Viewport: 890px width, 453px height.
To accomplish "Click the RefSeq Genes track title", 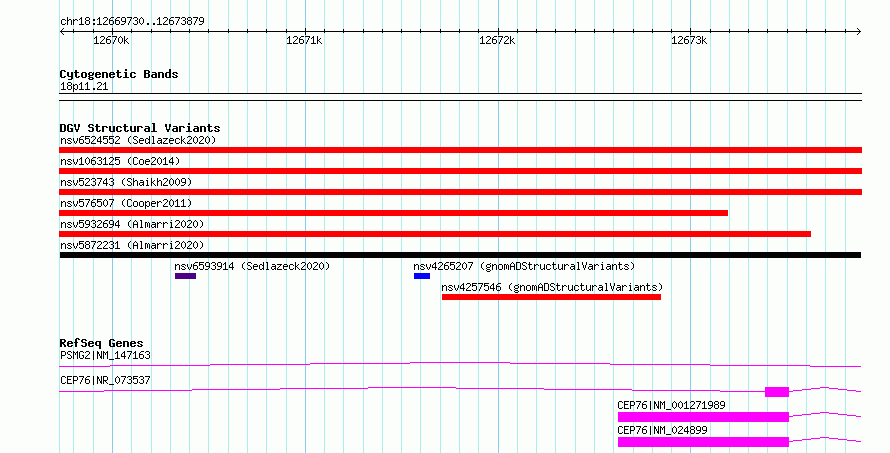I will click(x=101, y=343).
